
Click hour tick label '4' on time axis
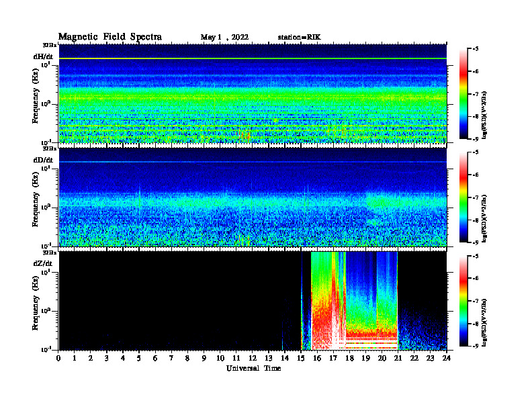tap(123, 359)
